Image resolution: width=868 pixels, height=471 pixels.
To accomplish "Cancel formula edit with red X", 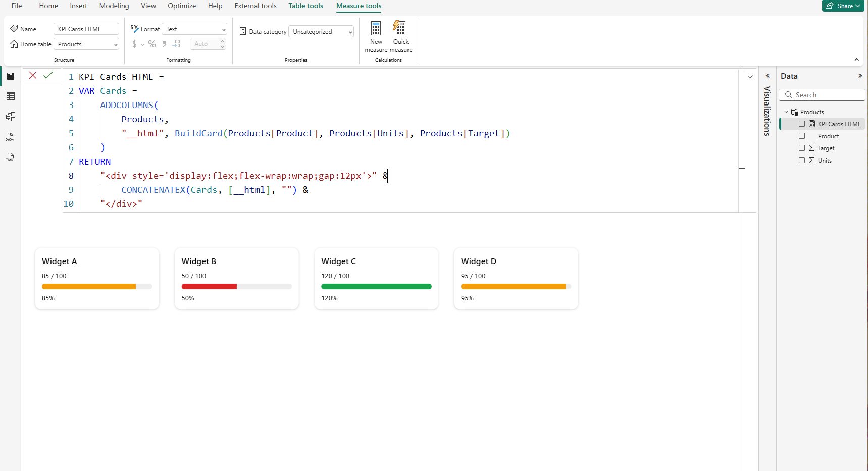I will 33,75.
